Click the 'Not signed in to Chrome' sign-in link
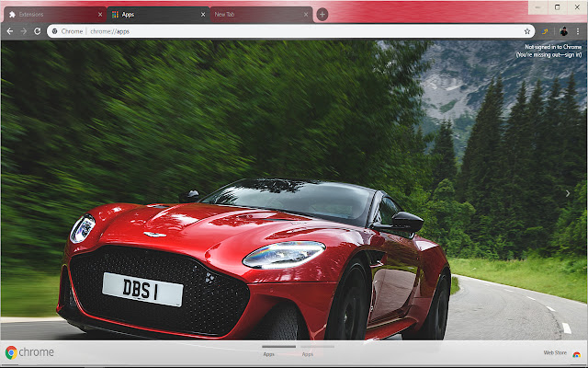This screenshot has width=588, height=368. click(552, 51)
